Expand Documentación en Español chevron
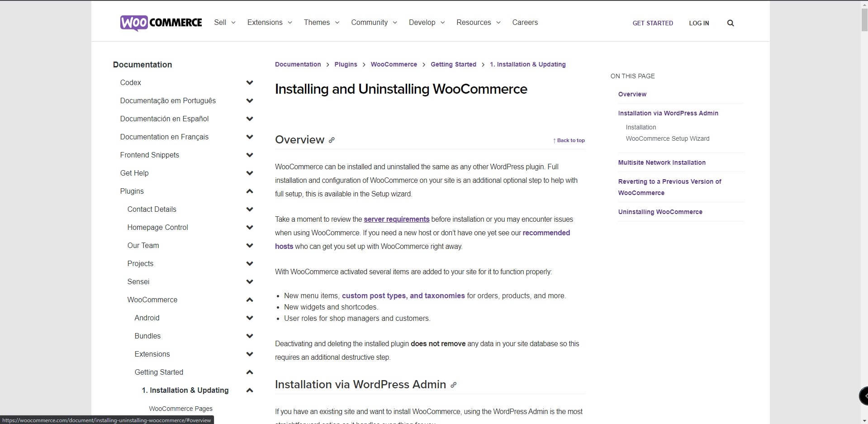The width and height of the screenshot is (868, 424). point(250,119)
